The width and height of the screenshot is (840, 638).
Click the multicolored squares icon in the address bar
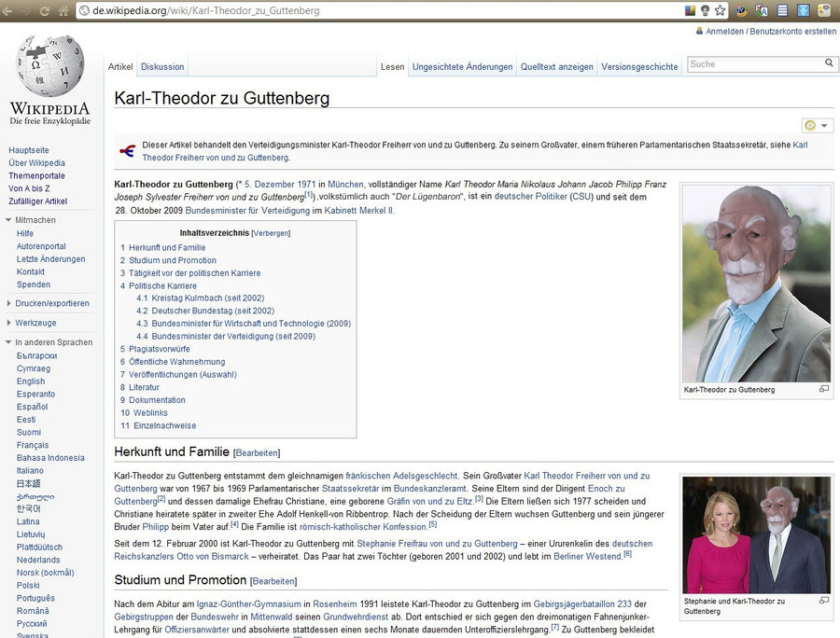(690, 10)
